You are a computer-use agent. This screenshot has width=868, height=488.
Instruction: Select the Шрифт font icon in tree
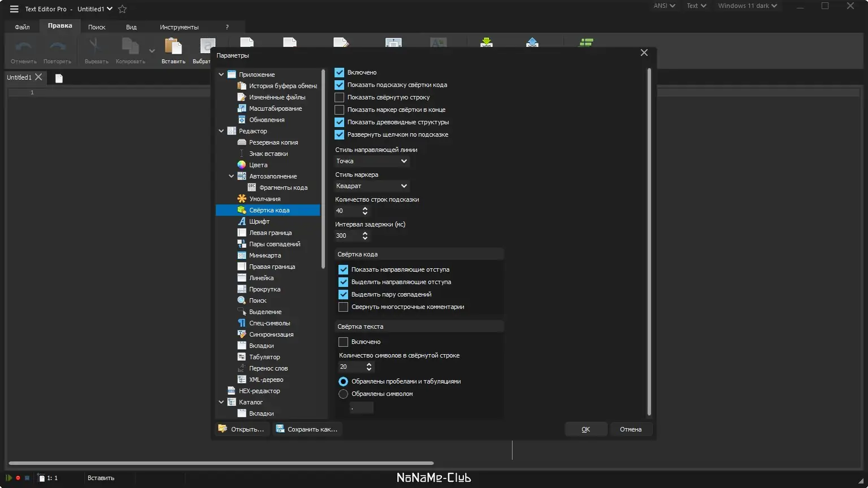(x=242, y=221)
